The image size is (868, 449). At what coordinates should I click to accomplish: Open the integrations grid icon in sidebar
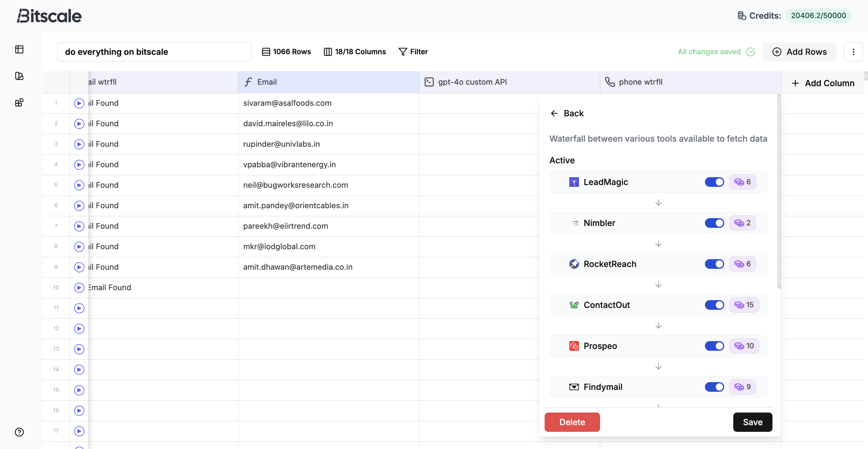(x=19, y=103)
